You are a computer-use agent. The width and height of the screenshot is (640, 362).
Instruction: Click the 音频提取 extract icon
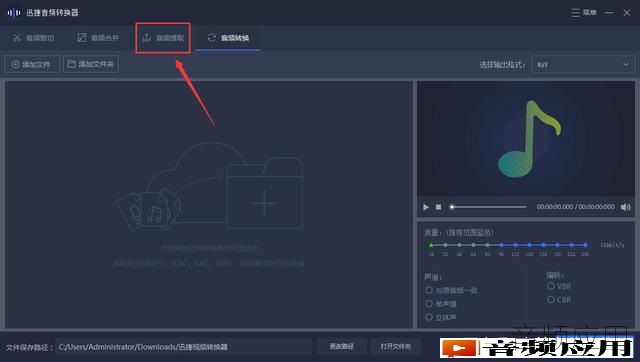(147, 38)
